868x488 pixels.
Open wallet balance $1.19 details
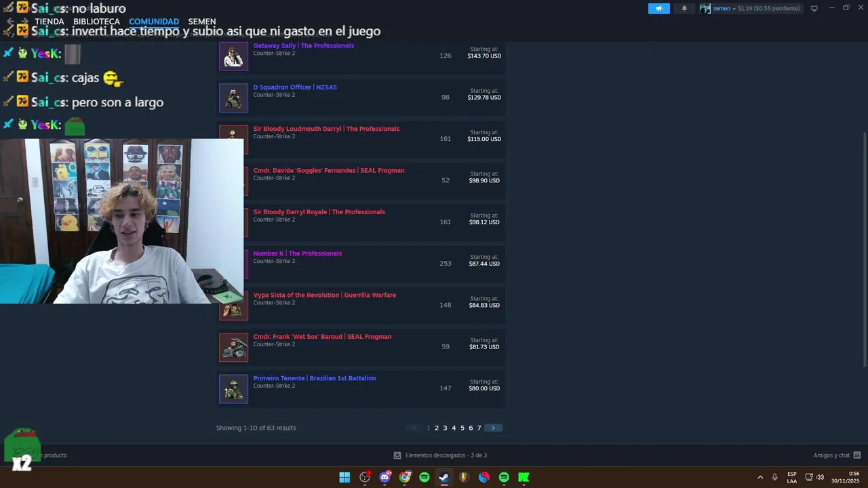(x=769, y=8)
